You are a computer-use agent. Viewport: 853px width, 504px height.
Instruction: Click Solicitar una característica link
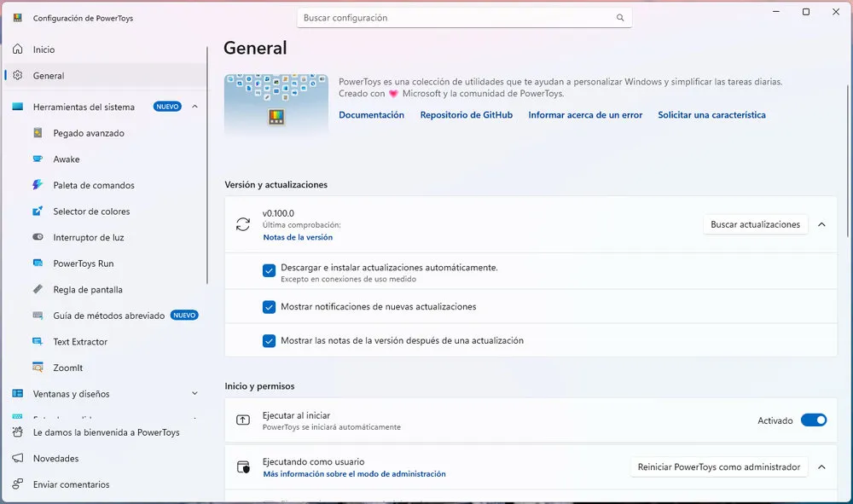tap(711, 115)
